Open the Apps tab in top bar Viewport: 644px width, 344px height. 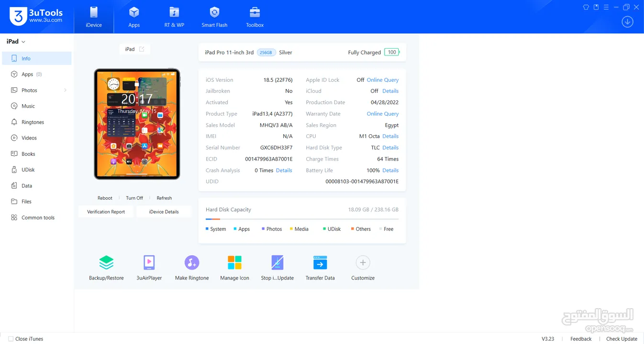coord(134,17)
